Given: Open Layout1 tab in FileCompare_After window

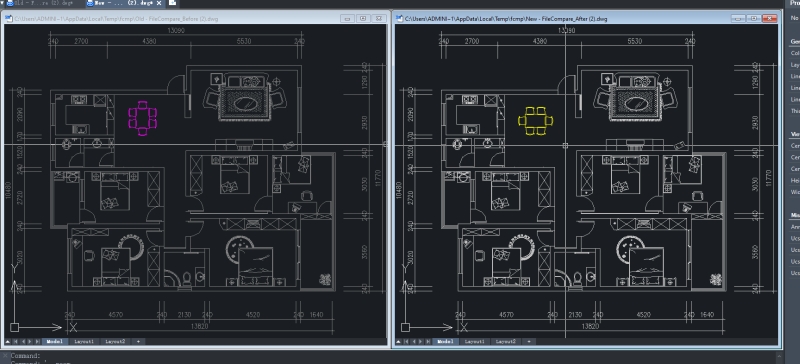Looking at the screenshot, I should point(474,342).
